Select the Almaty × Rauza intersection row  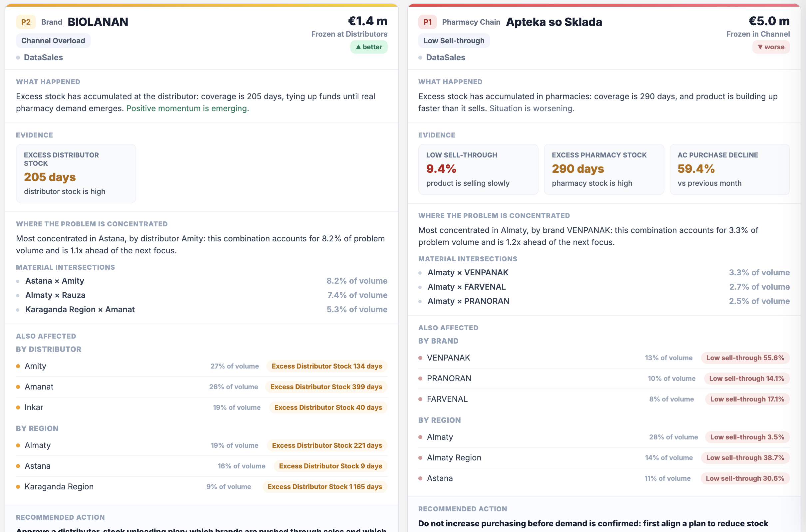click(201, 295)
